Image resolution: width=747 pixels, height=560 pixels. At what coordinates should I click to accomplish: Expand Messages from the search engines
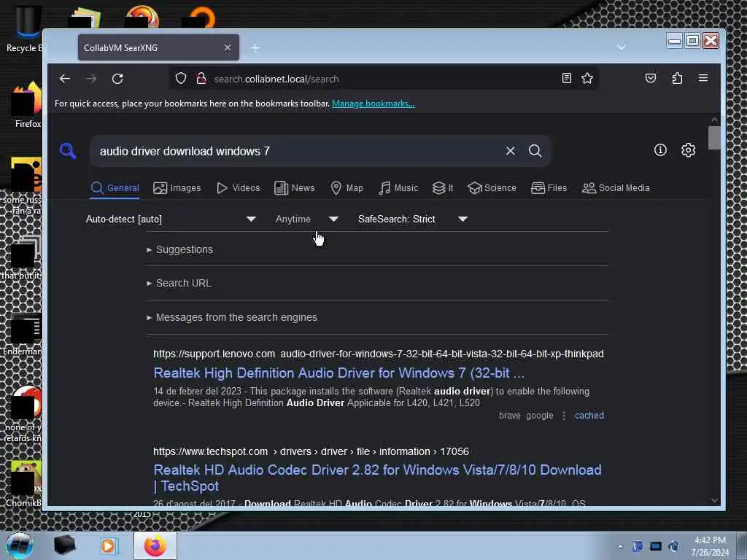point(232,317)
